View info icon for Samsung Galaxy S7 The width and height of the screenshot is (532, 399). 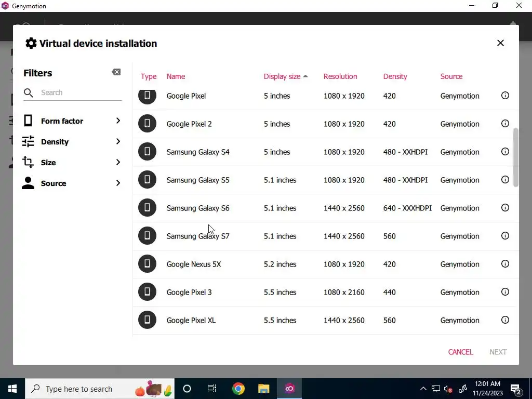click(505, 236)
